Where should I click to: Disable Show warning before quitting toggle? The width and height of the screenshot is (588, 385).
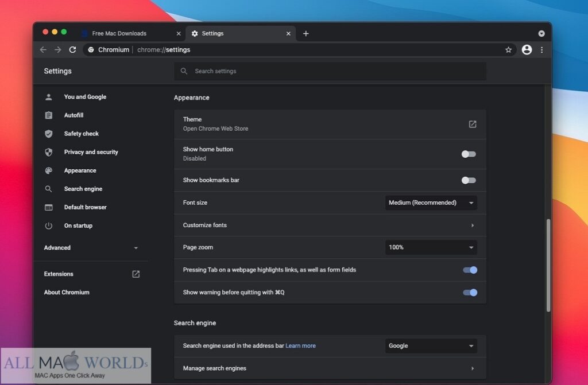(470, 293)
